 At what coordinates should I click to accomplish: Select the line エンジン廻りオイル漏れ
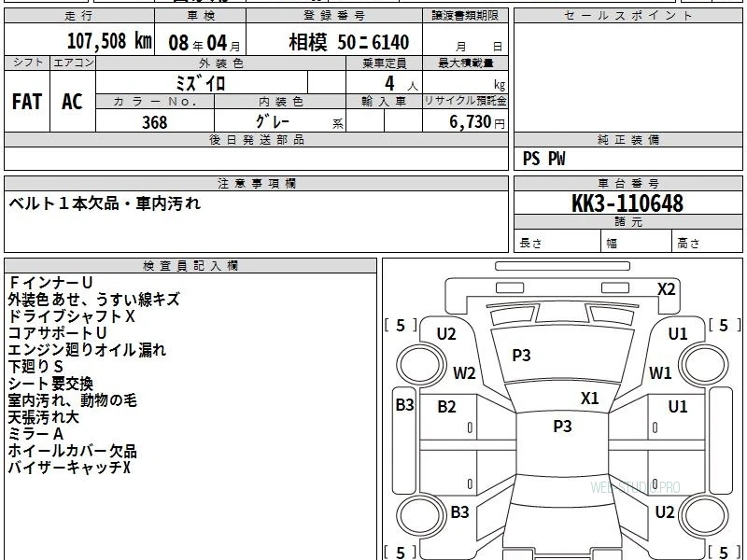tap(87, 349)
